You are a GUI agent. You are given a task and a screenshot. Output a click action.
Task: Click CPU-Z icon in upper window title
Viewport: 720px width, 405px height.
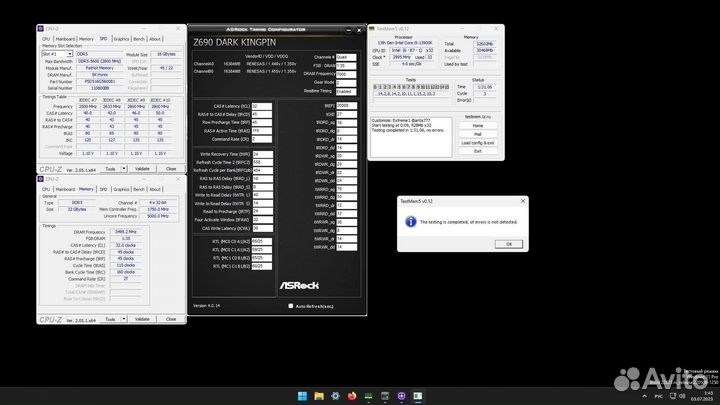(40, 28)
